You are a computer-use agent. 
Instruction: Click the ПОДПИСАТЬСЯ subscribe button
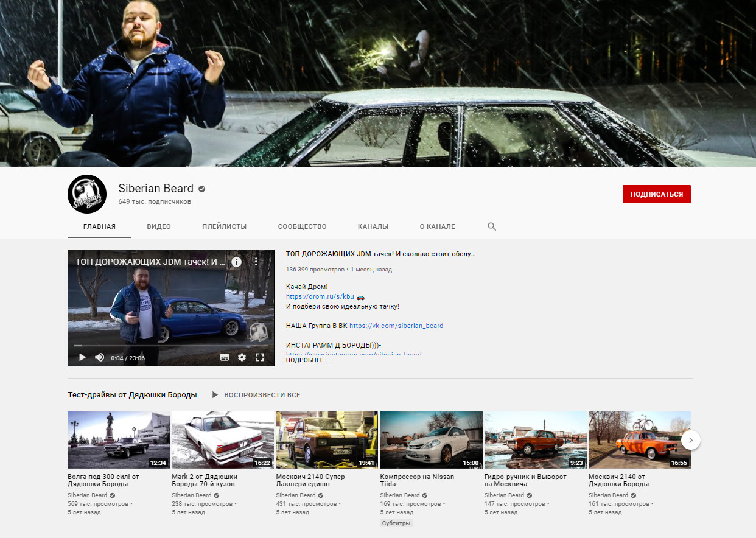click(x=656, y=194)
